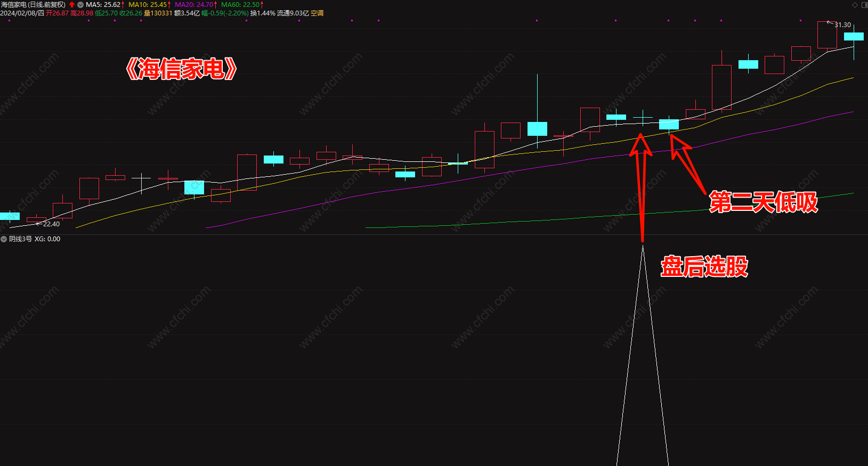Click the tall upper-shadow cyan candlestick
This screenshot has height=466, width=868.
tap(537, 128)
